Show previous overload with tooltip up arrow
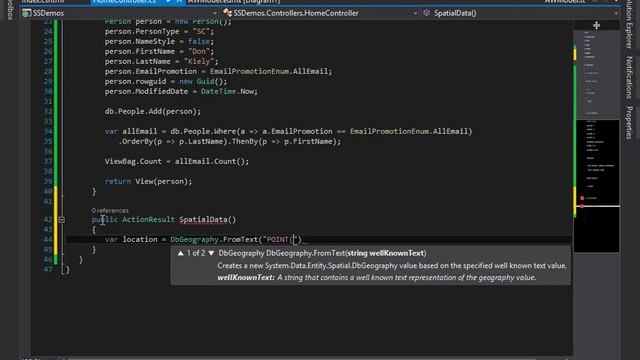640x360 pixels. pos(180,253)
